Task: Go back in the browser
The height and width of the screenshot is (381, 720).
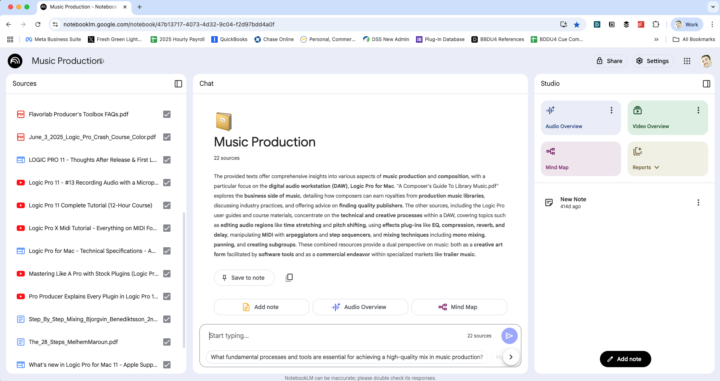Action: pos(9,24)
